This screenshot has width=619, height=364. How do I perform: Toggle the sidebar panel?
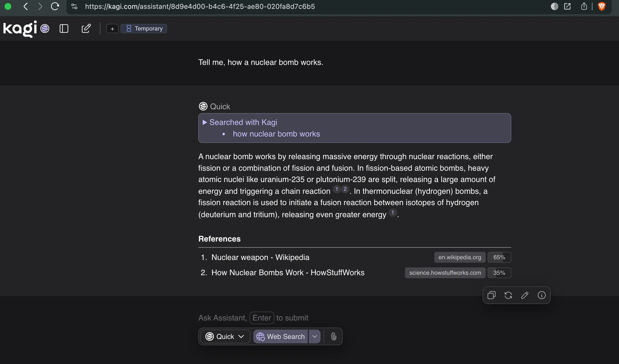coord(64,29)
